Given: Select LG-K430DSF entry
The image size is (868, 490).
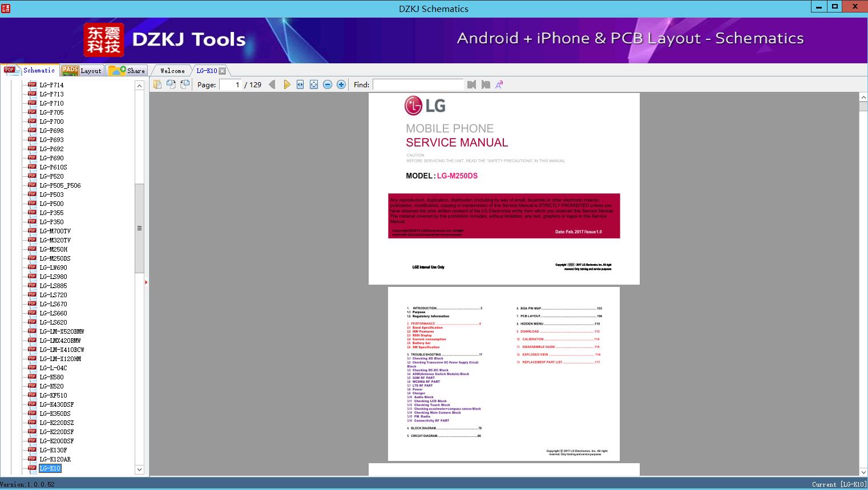Looking at the screenshot, I should 56,404.
